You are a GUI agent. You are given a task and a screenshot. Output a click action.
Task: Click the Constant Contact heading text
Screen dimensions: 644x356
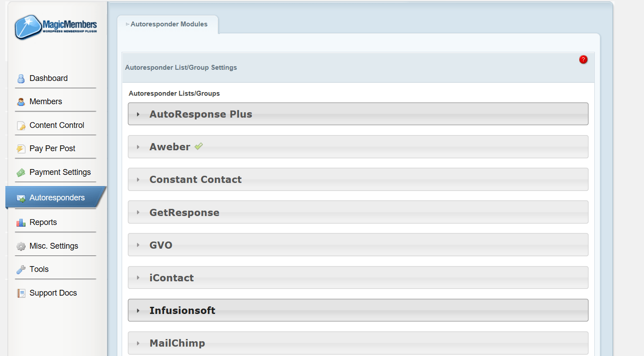click(195, 179)
